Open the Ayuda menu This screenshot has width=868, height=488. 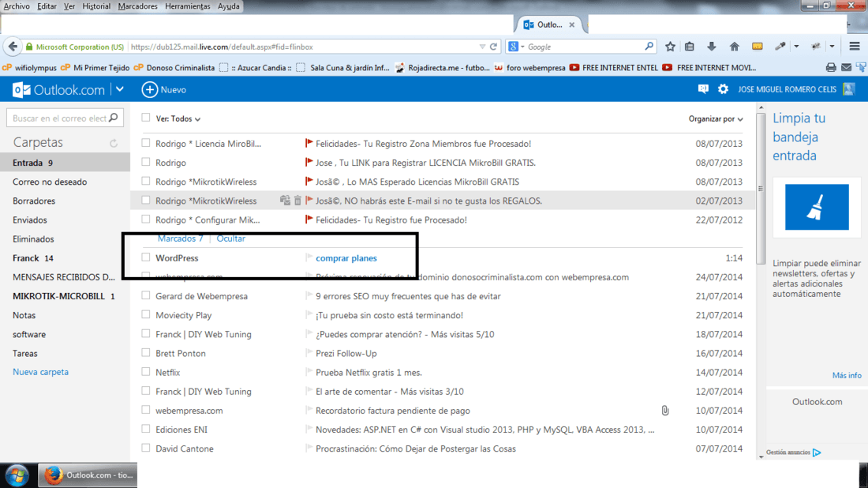(x=229, y=6)
